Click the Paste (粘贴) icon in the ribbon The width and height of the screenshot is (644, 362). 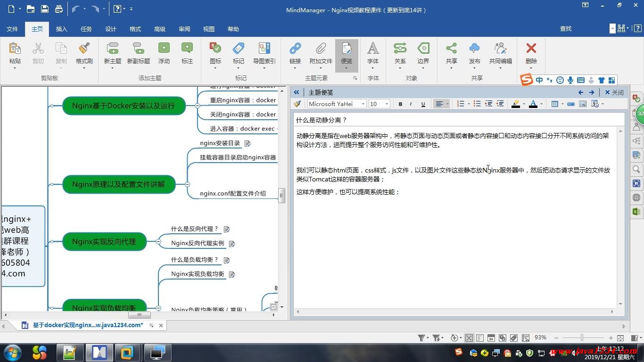(15, 49)
